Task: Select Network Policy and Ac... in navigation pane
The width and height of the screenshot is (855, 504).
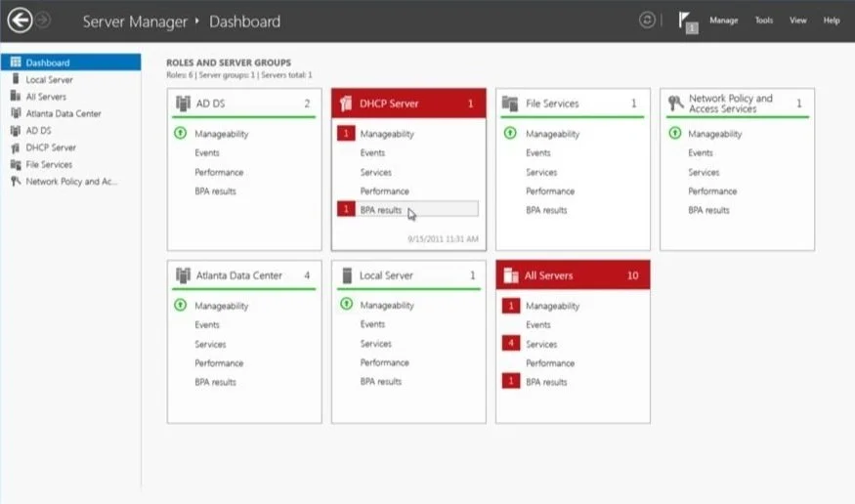Action: coord(71,182)
